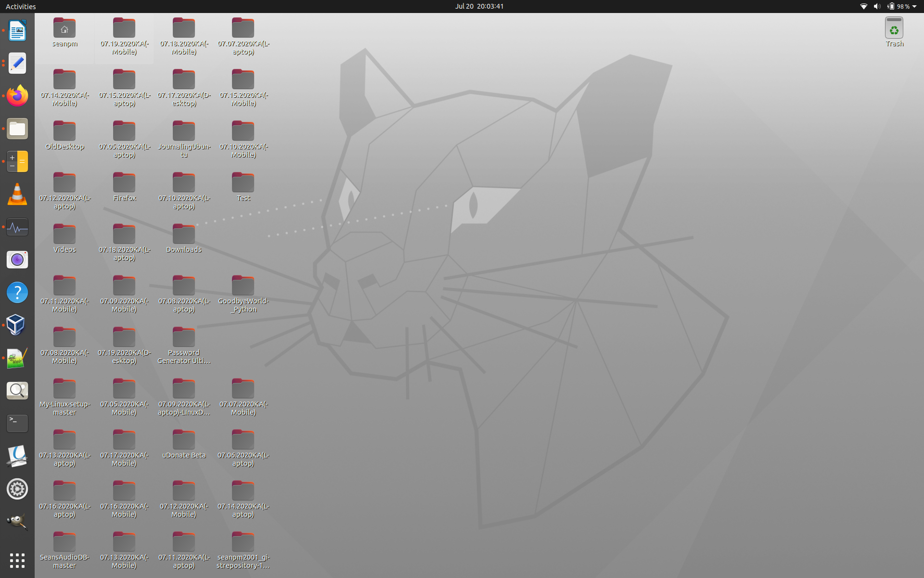The height and width of the screenshot is (578, 924).
Task: Select the My-Linux-setup-master folder
Action: [64, 397]
